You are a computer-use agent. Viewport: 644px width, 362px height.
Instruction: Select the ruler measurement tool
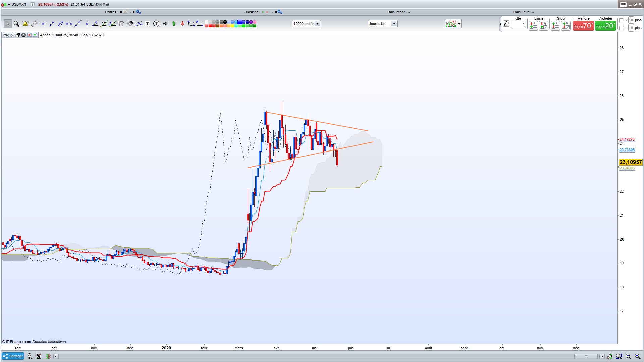34,24
